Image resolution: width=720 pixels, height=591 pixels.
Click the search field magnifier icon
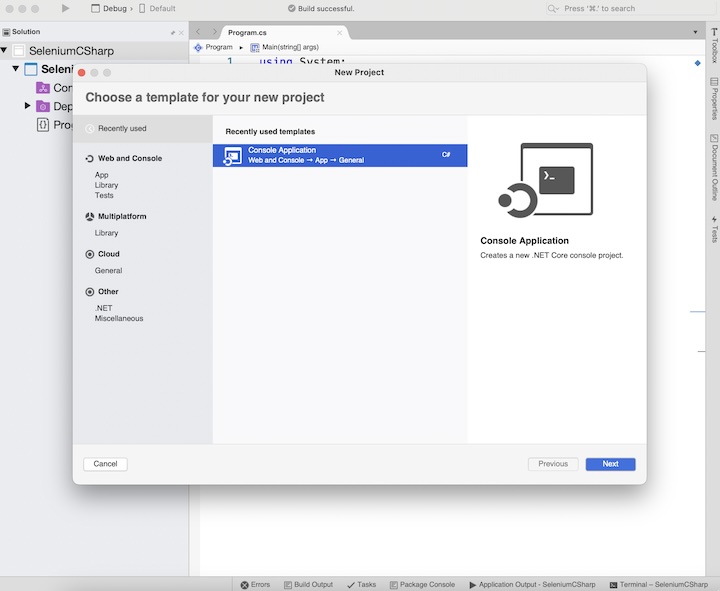click(553, 8)
